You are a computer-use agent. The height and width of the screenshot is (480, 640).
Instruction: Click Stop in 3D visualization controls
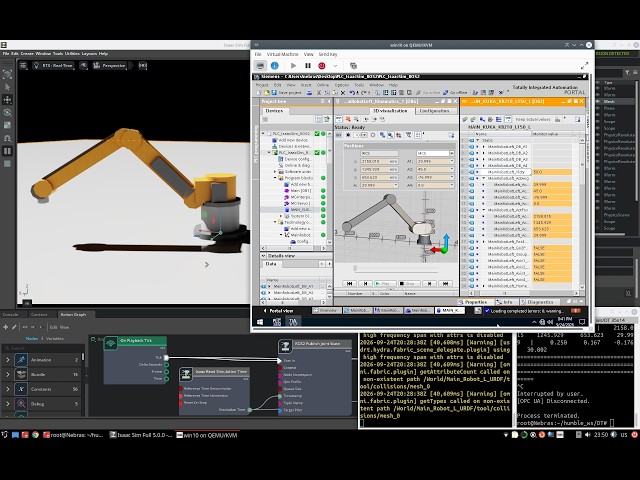point(409,283)
